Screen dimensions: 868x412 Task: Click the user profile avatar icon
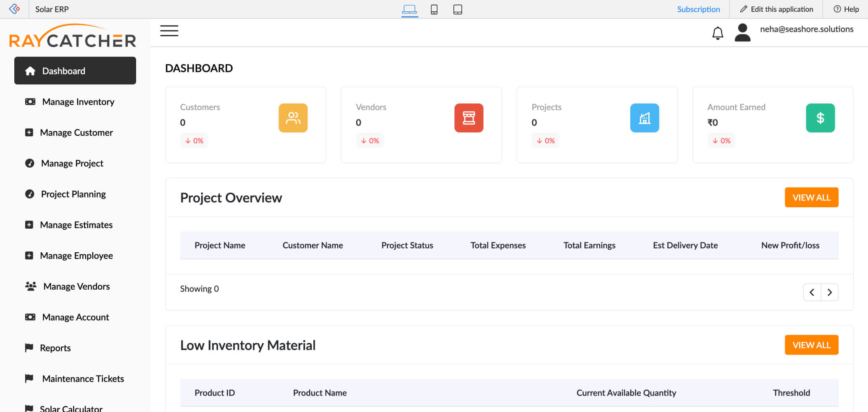(742, 33)
